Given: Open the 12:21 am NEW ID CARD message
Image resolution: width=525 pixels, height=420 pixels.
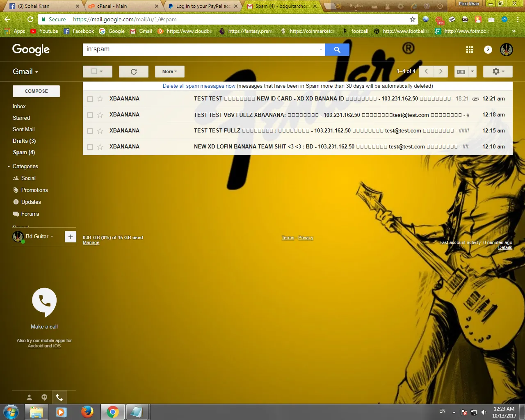Looking at the screenshot, I should (x=298, y=99).
